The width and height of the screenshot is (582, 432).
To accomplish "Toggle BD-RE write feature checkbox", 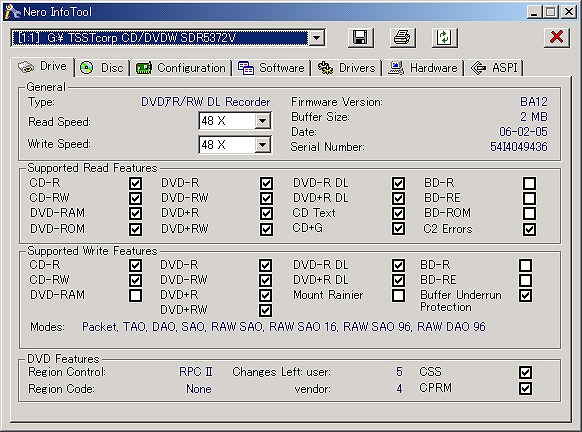I will point(526,280).
